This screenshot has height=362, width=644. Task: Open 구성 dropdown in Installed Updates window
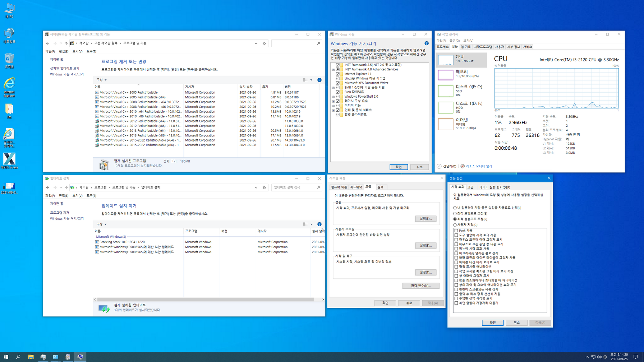[101, 224]
